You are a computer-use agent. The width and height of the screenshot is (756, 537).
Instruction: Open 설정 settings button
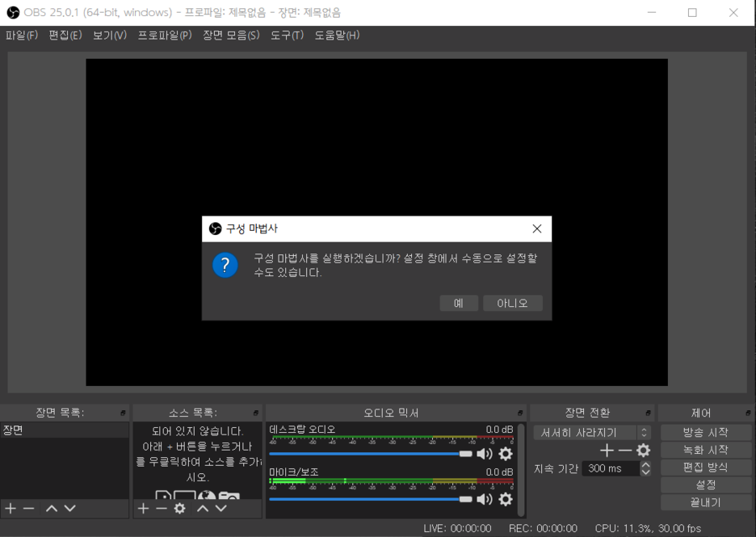pos(705,485)
